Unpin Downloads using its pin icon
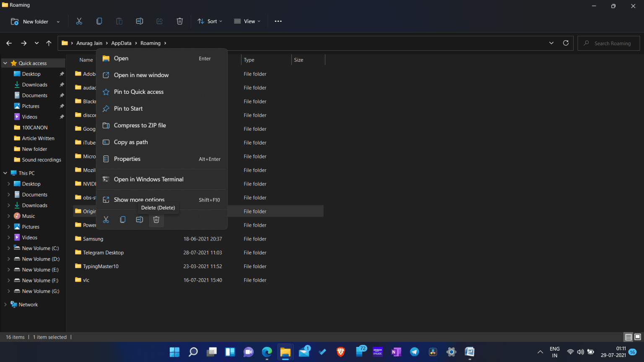644x362 pixels. click(61, 84)
